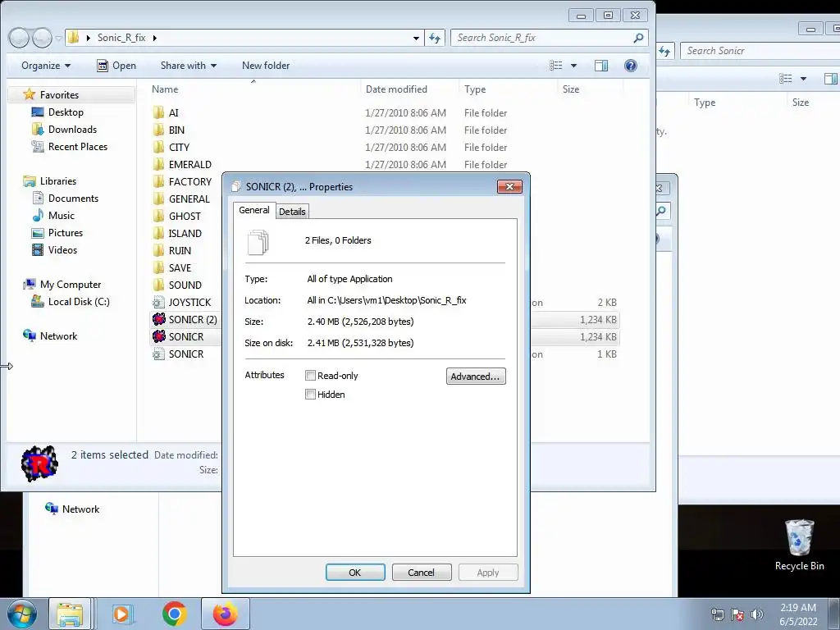Select the ISLAND folder
Screen dimensions: 840x630
pyautogui.click(x=185, y=233)
